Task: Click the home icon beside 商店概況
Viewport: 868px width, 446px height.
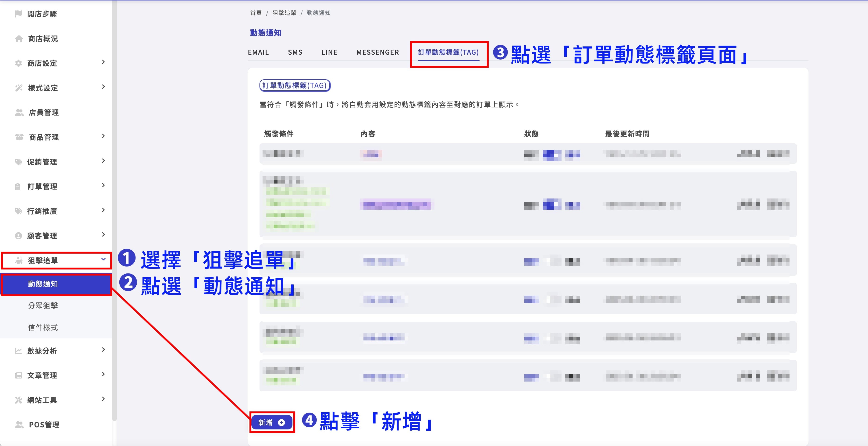Action: (19, 39)
